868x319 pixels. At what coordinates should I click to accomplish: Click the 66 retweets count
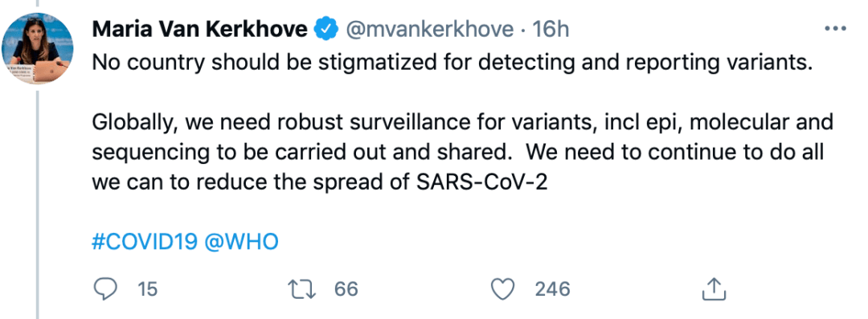click(x=346, y=289)
